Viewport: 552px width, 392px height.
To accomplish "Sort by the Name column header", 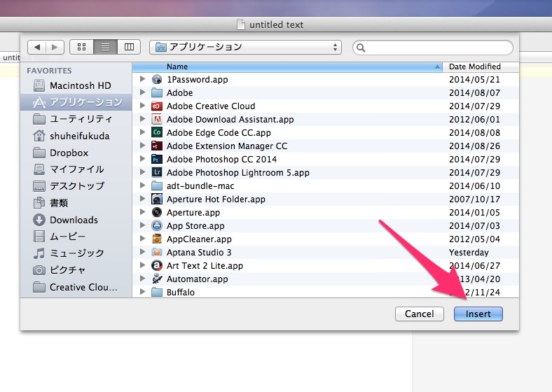I will (287, 67).
